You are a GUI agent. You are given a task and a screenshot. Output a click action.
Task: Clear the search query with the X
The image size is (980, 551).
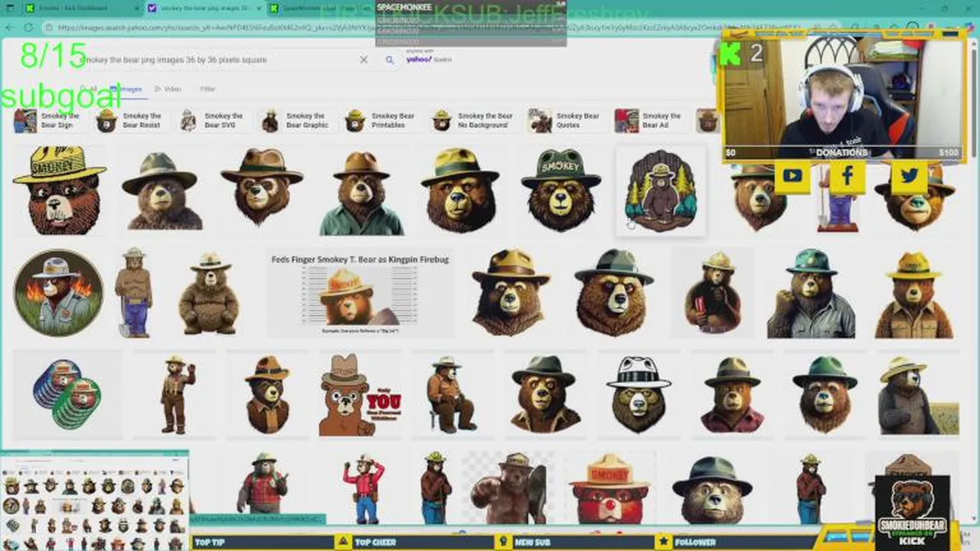point(364,60)
